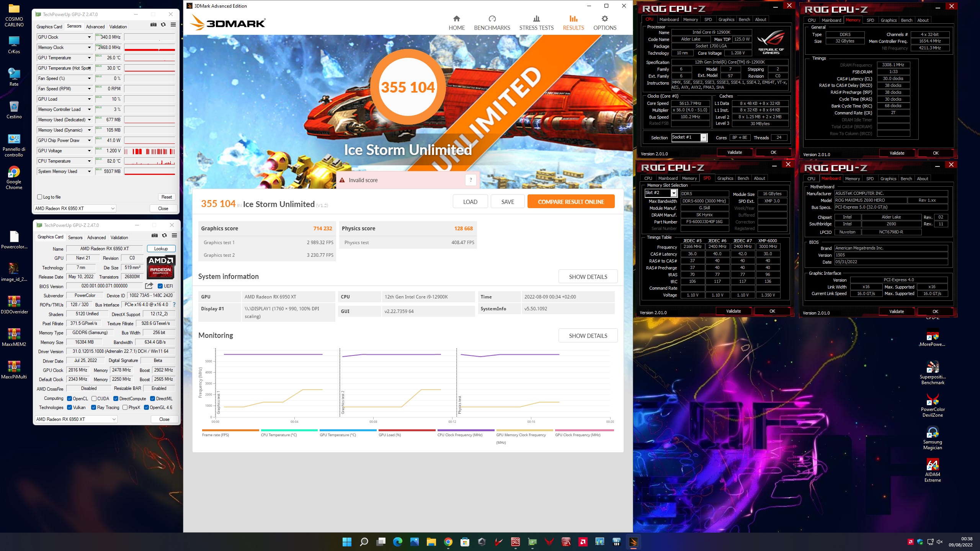The width and height of the screenshot is (980, 551).
Task: Open Superposition Benchmark desktop shortcut
Action: (x=933, y=373)
